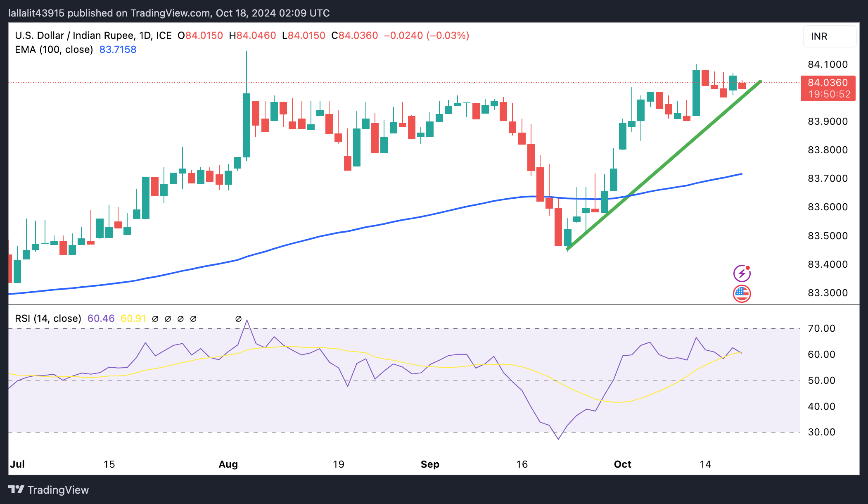
Task: Open the INR currency selector box
Action: (x=829, y=36)
